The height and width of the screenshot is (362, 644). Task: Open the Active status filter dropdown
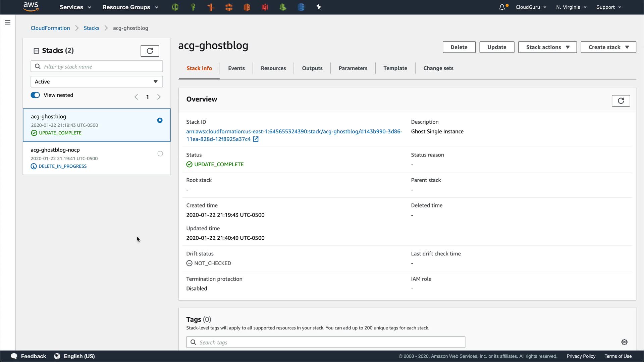[x=97, y=82]
